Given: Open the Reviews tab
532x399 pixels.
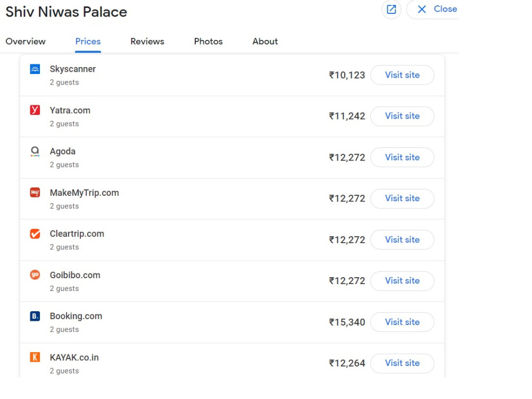Looking at the screenshot, I should pos(147,41).
